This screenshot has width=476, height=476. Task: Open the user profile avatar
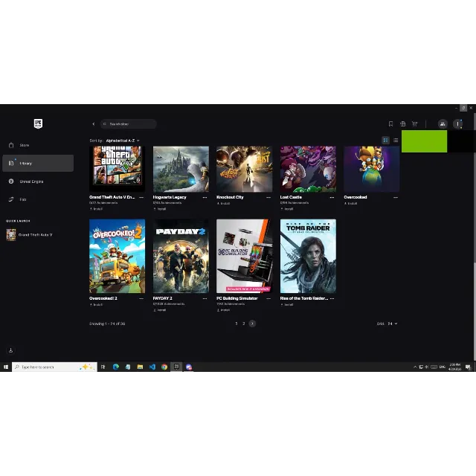pyautogui.click(x=457, y=124)
